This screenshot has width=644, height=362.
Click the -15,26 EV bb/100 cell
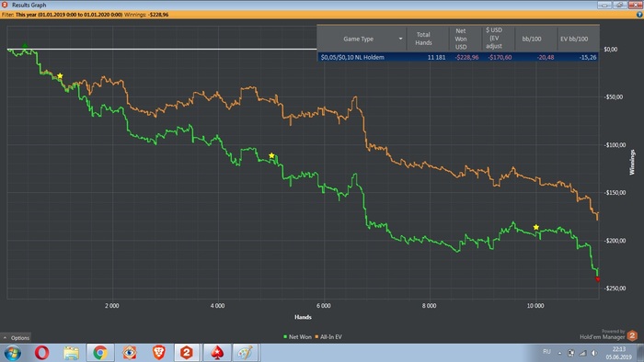tap(588, 57)
